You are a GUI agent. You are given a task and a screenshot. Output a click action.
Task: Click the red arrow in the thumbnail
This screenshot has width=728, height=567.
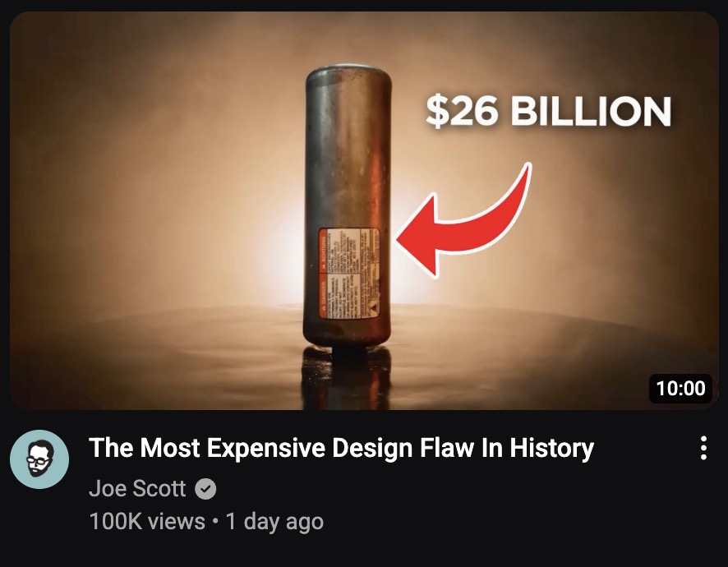463,220
